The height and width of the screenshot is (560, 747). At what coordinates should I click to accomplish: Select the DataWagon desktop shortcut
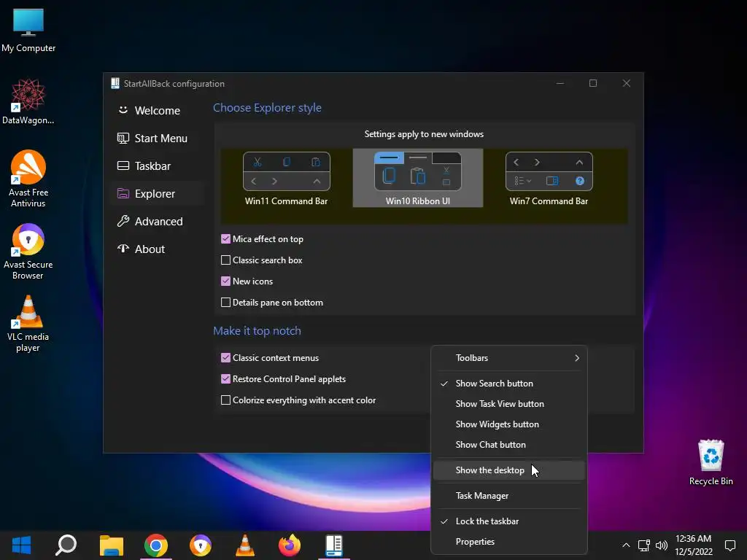click(28, 102)
